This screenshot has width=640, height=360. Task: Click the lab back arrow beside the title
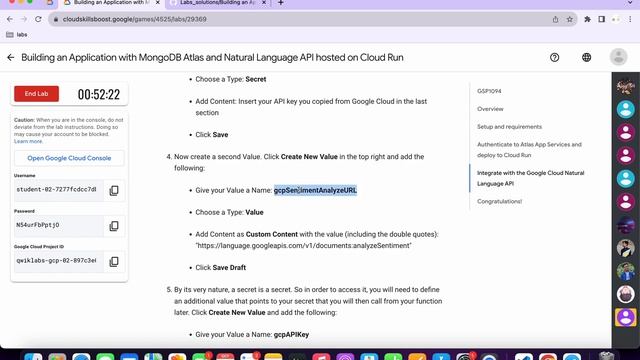[x=11, y=58]
